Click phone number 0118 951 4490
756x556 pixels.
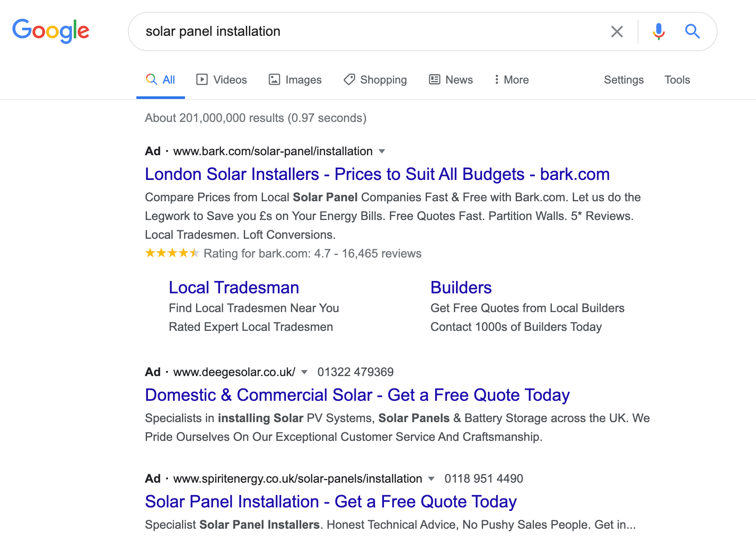coord(484,479)
